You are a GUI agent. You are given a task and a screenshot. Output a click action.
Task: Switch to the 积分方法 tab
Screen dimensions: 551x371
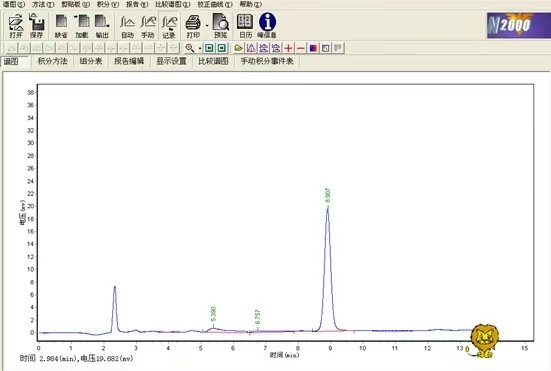click(52, 61)
